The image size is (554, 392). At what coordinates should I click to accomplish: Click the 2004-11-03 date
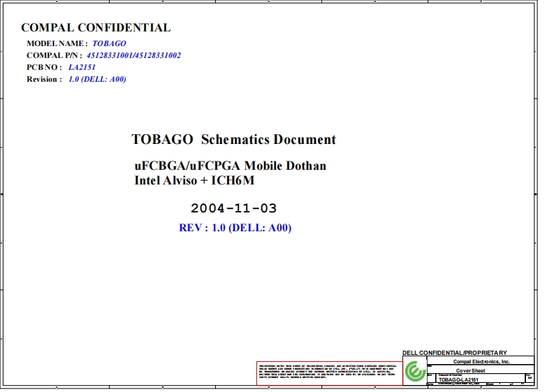233,208
